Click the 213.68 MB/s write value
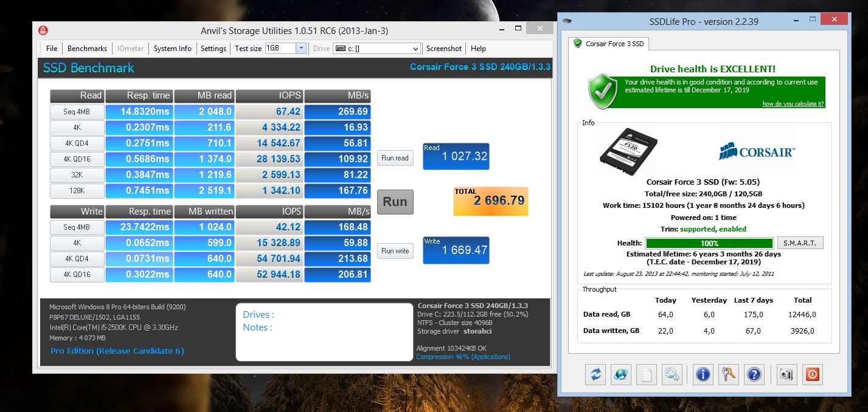Screen dimensions: 868x412 point(337,259)
